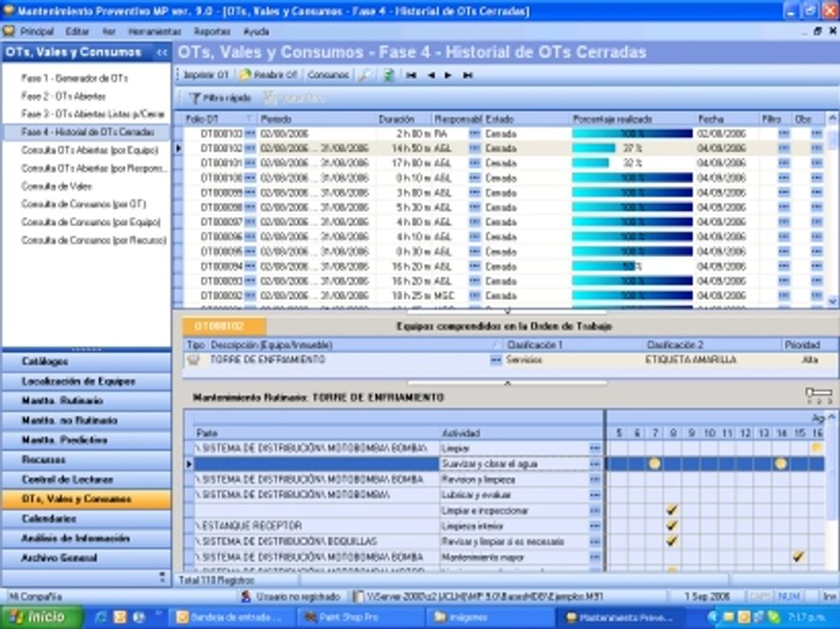
Task: Click the Folio OT column sort arrow
Action: point(249,119)
